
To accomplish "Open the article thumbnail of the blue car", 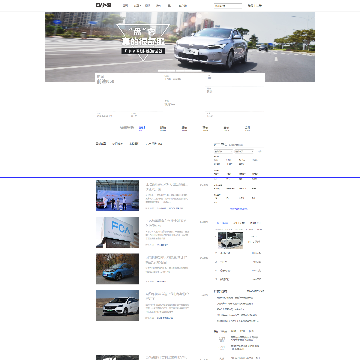I will click(117, 269).
